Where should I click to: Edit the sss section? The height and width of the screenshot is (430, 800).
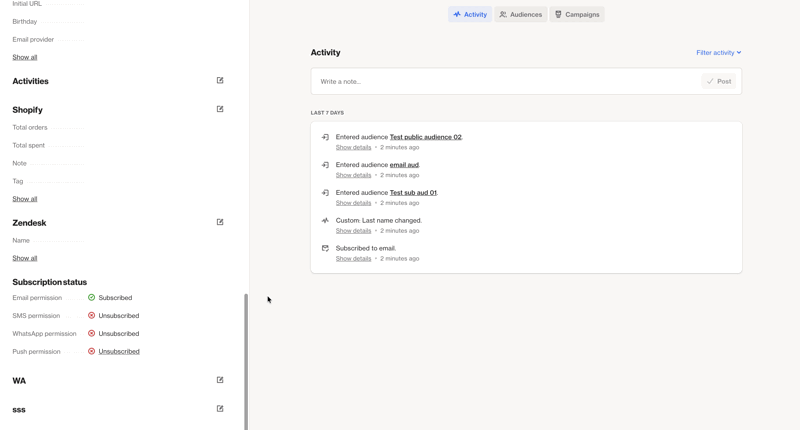220,409
